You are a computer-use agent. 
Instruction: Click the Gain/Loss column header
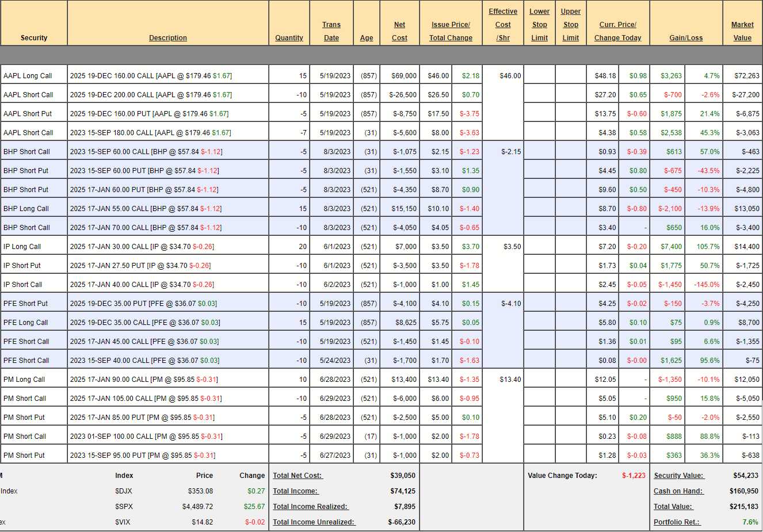tap(686, 38)
